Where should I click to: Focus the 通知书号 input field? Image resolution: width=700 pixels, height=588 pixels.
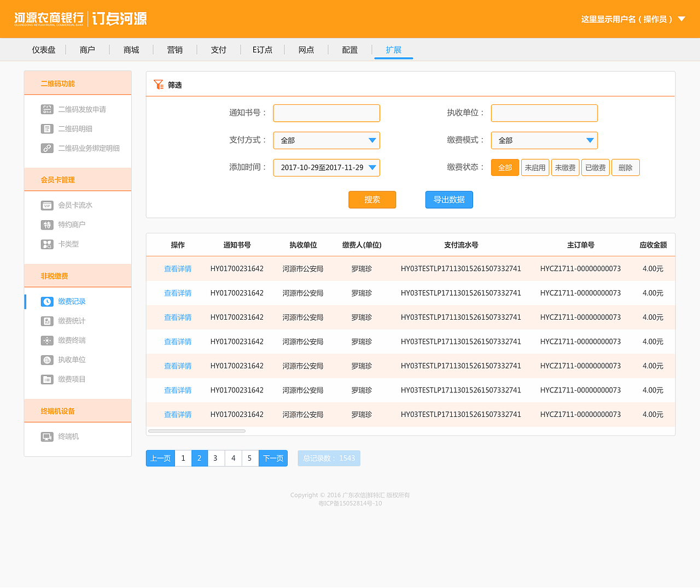pyautogui.click(x=326, y=113)
